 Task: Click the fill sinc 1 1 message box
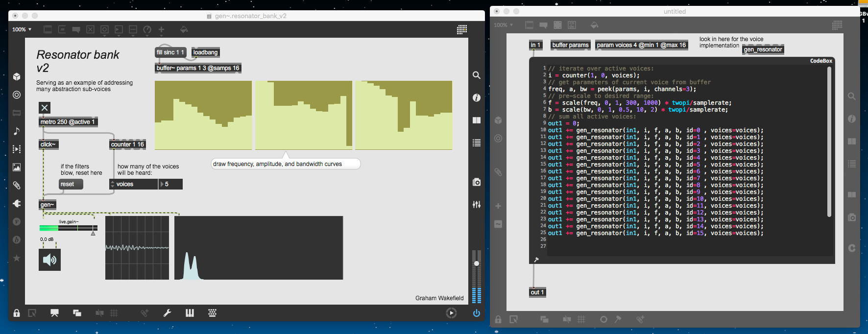(x=170, y=52)
